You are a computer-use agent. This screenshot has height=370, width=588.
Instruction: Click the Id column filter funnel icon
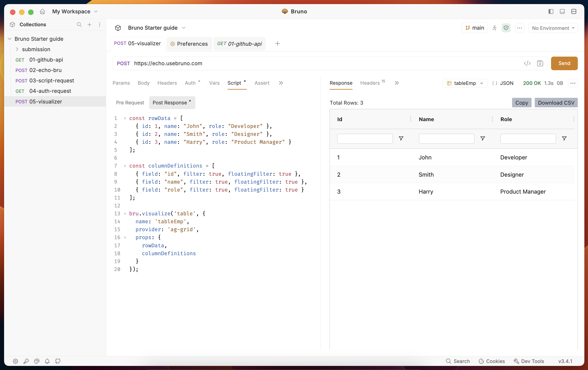(x=401, y=139)
